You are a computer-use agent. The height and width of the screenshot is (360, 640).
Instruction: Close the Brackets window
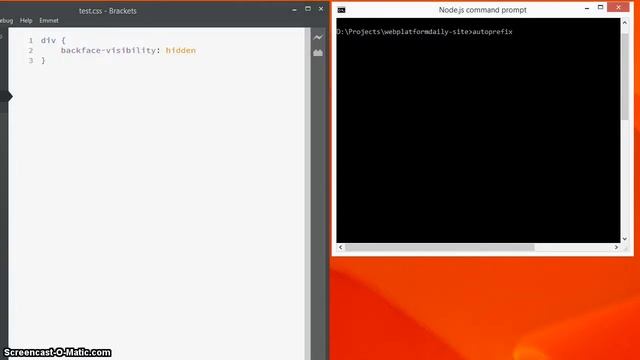[321, 9]
